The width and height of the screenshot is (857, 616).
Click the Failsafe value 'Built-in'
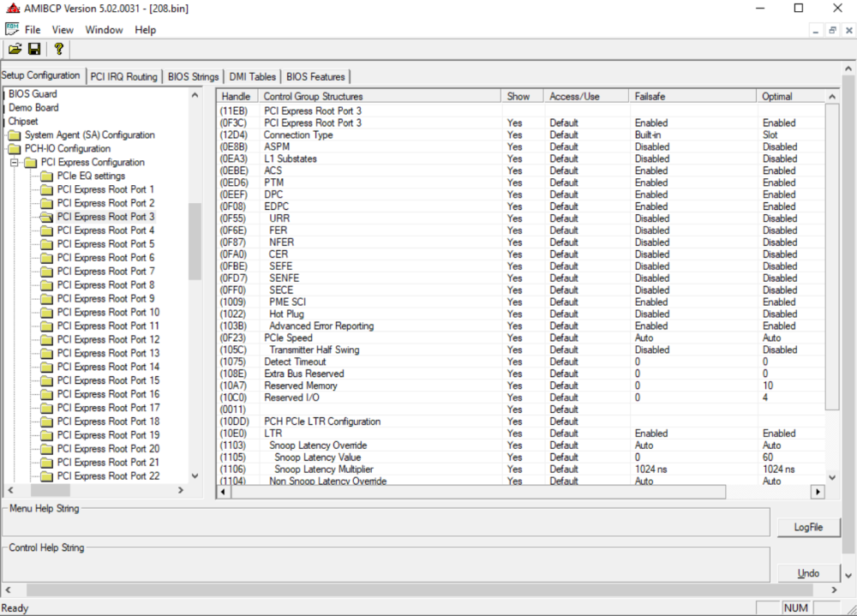(x=648, y=135)
